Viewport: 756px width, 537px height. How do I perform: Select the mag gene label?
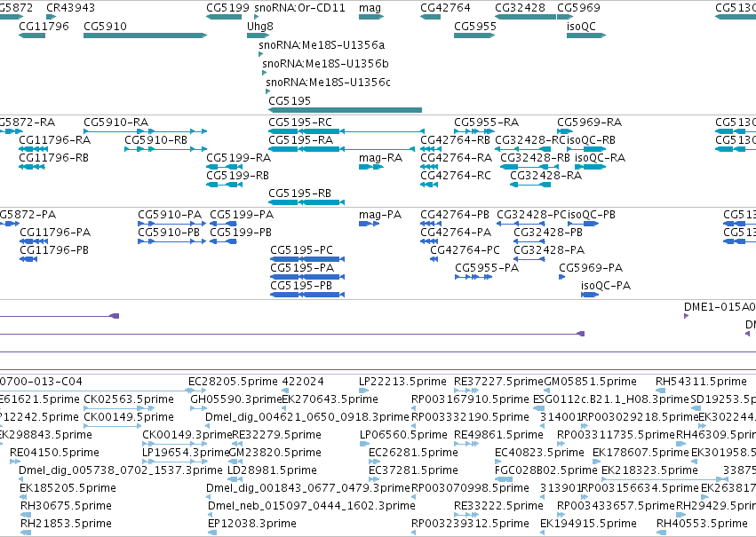tap(370, 8)
